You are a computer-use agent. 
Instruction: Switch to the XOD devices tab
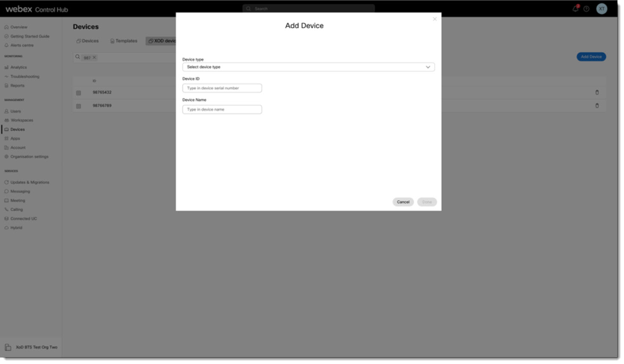point(161,41)
